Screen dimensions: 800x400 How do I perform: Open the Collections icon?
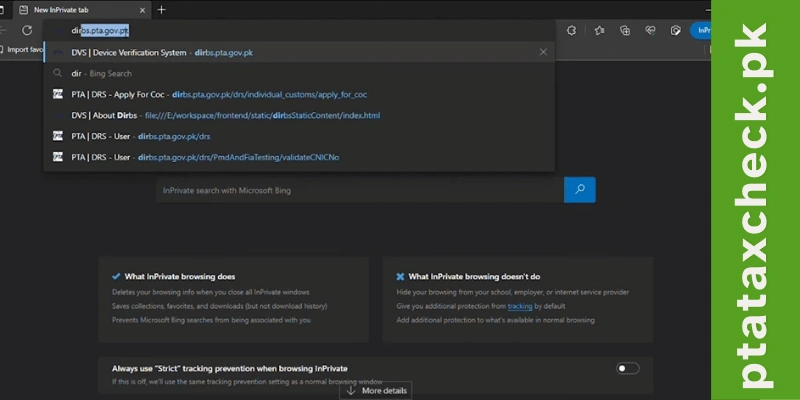click(x=624, y=31)
